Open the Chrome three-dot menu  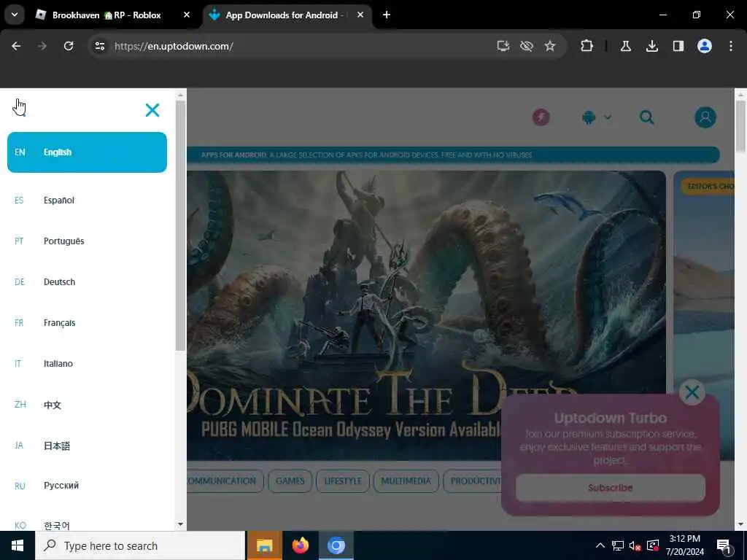pos(731,46)
